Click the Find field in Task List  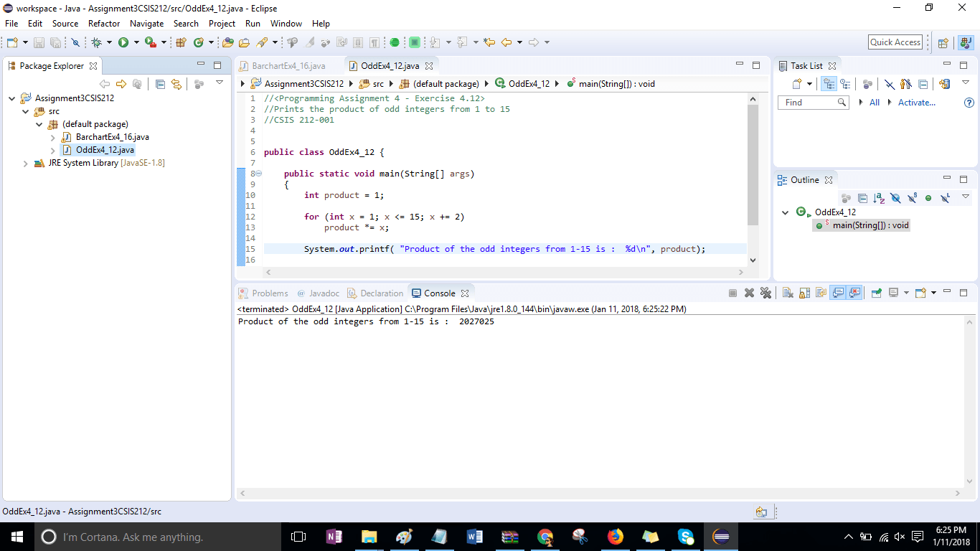pyautogui.click(x=814, y=103)
